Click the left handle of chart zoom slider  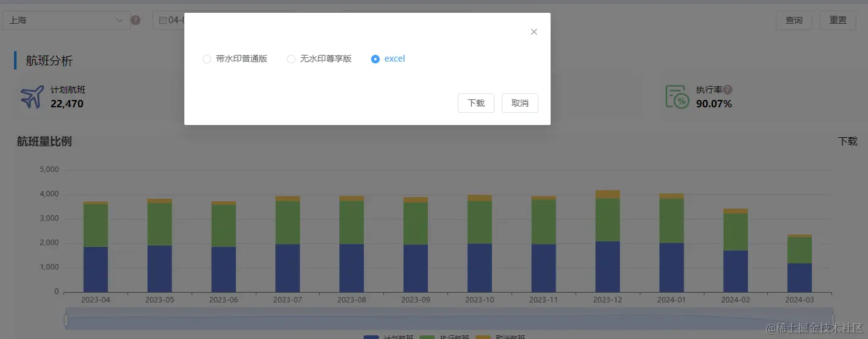coord(66,320)
